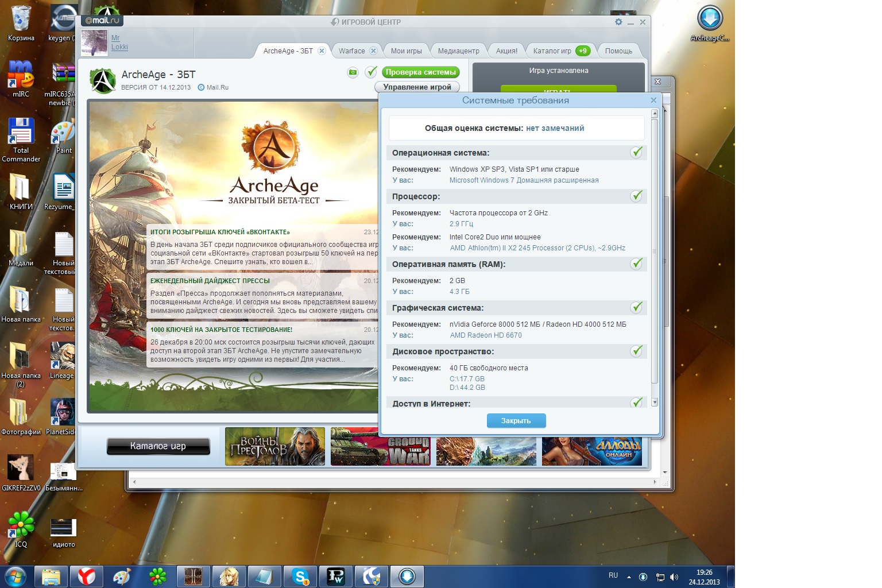882x588 pixels.
Task: Switch to the Мои игры tab
Action: pyautogui.click(x=406, y=51)
